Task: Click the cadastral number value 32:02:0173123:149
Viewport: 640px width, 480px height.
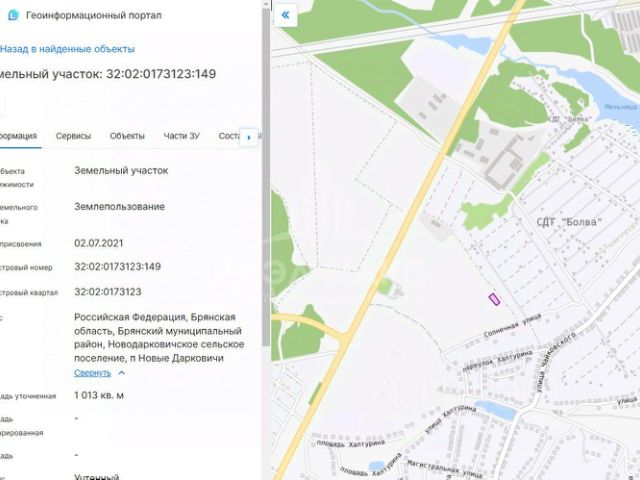Action: 118,267
